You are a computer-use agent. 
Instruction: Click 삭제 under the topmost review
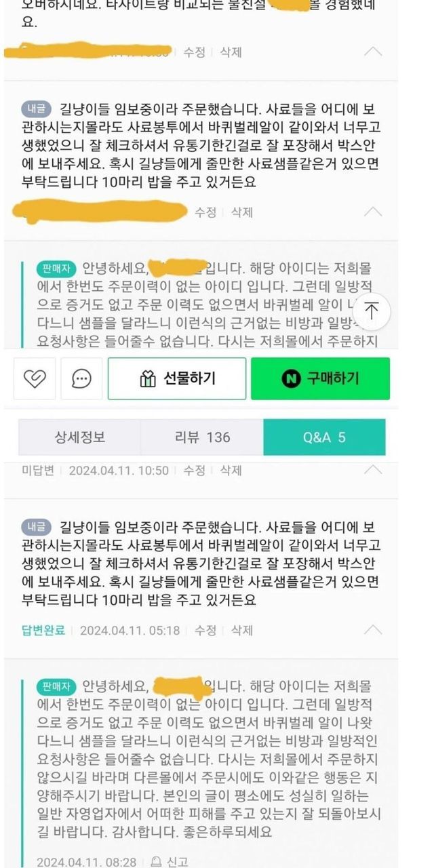(x=231, y=52)
